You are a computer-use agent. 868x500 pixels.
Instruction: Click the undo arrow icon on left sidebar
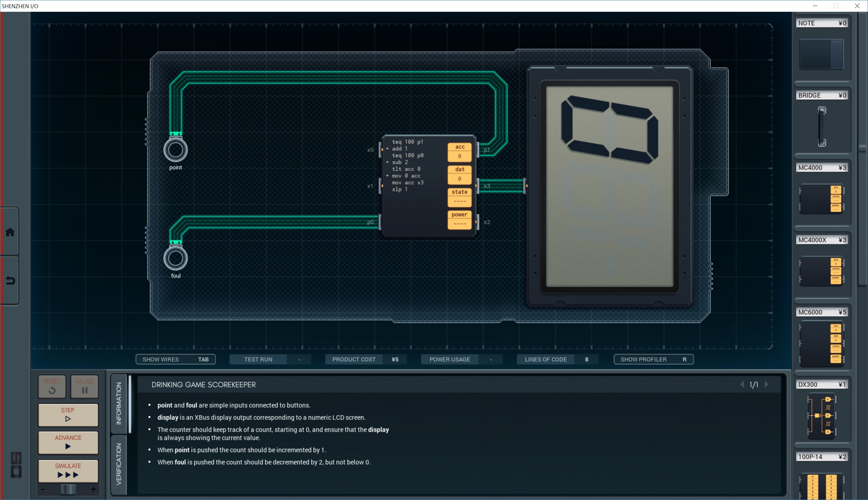(10, 280)
